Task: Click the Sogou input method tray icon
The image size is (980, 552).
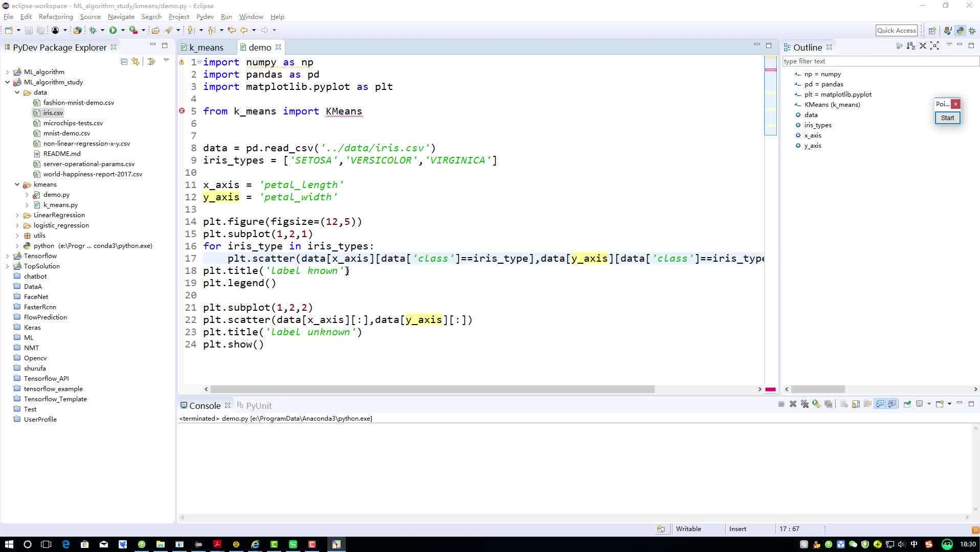Action: [x=928, y=544]
